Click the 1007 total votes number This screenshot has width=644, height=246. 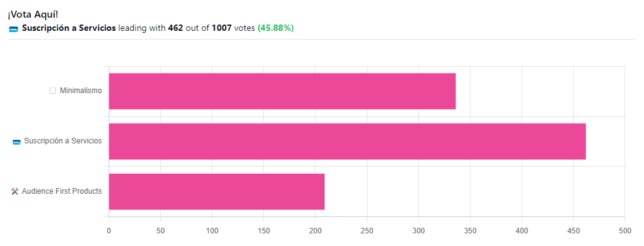(222, 28)
